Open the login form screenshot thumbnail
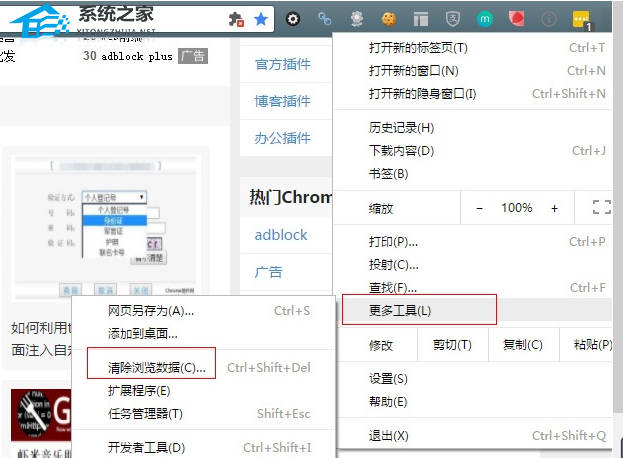The width and height of the screenshot is (623, 458). click(105, 226)
